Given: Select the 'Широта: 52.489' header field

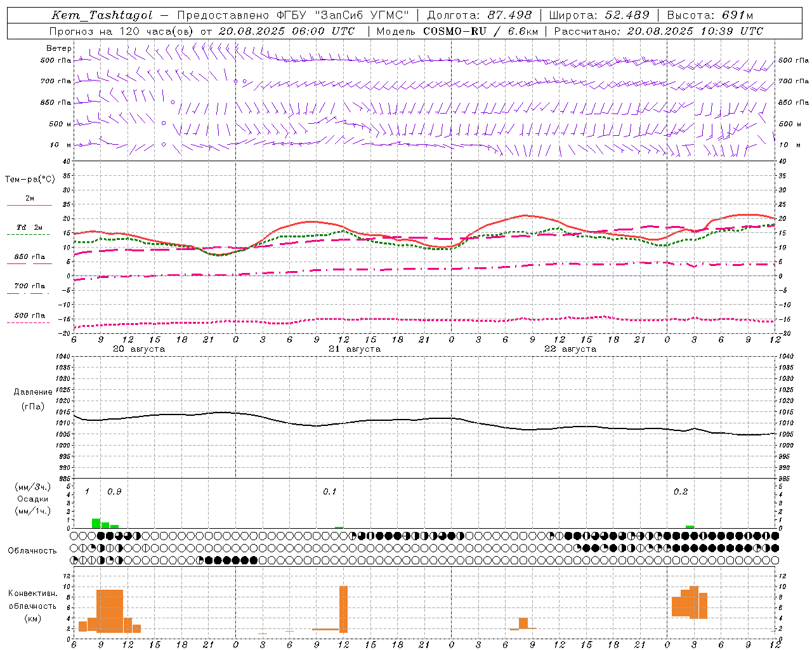Looking at the screenshot, I should 599,15.
